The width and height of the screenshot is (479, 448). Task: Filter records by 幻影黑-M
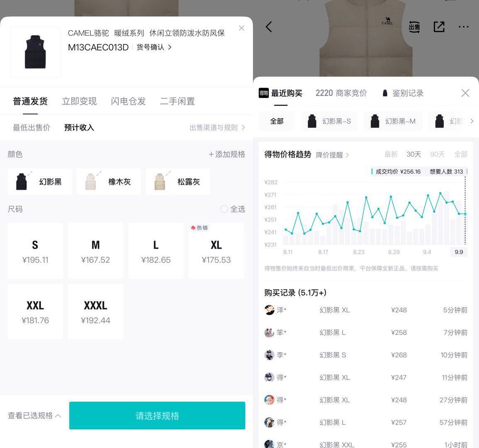coord(393,121)
